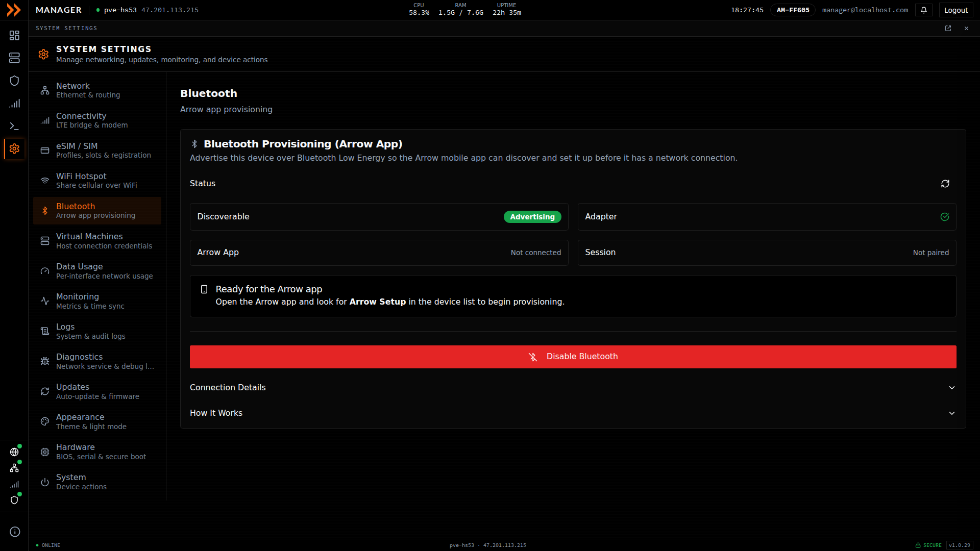This screenshot has width=980, height=551.
Task: Click the Arrow double-chevron logo
Action: pos(14,10)
